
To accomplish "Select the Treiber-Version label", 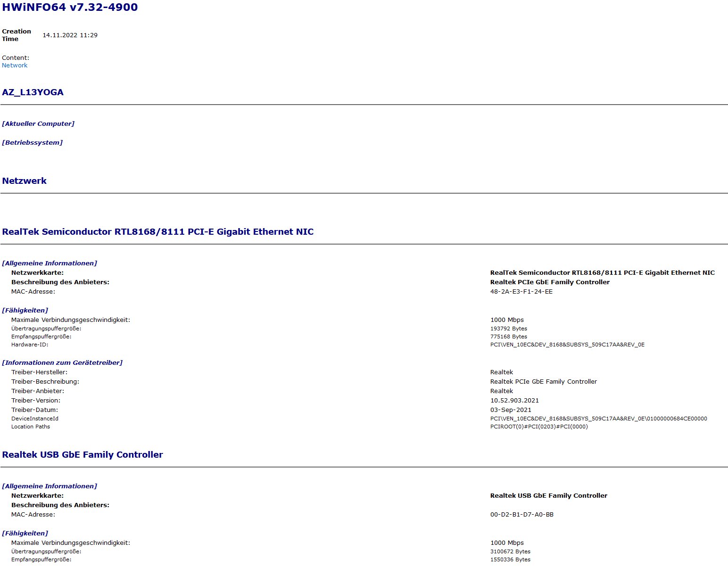I will tap(36, 401).
